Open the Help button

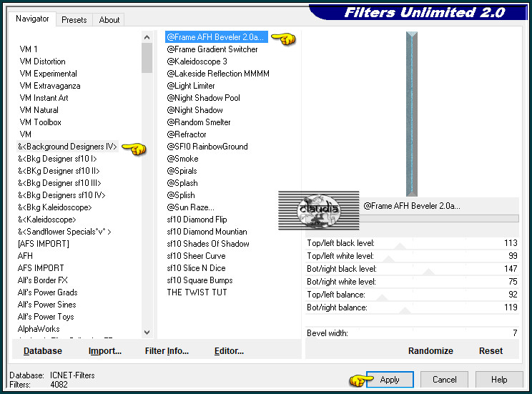coord(499,380)
